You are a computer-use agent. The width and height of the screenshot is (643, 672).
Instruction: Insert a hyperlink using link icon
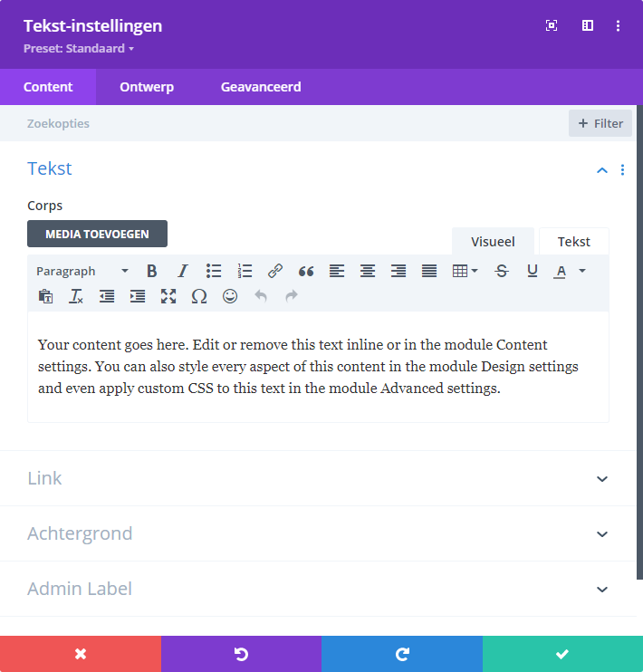click(275, 271)
